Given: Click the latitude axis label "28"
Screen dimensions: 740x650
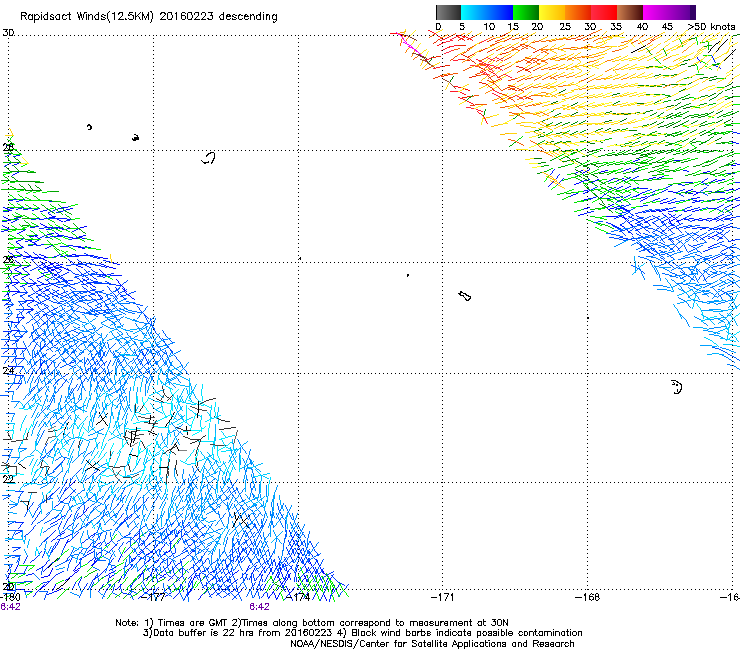Looking at the screenshot, I should [8, 147].
